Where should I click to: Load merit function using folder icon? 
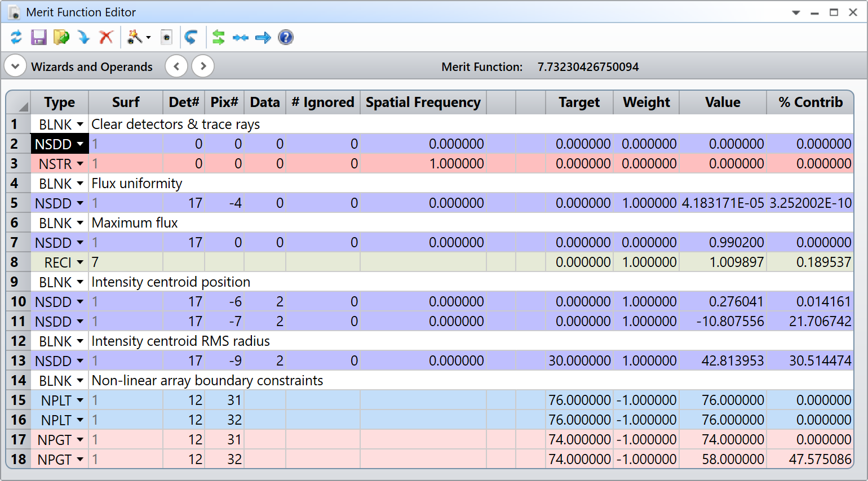pyautogui.click(x=61, y=38)
